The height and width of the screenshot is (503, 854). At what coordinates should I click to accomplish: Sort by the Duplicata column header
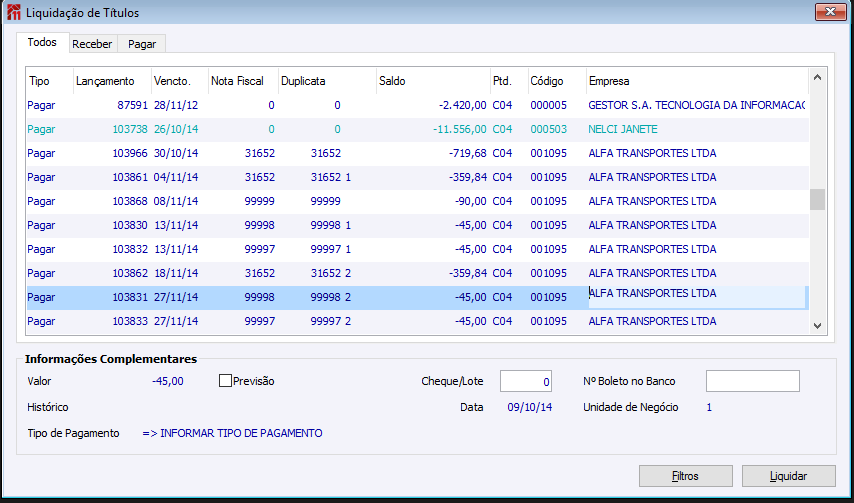[x=327, y=81]
